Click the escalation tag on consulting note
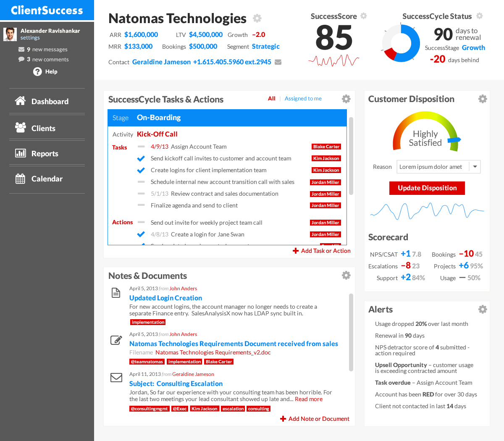This screenshot has height=441, width=504. 233,409
